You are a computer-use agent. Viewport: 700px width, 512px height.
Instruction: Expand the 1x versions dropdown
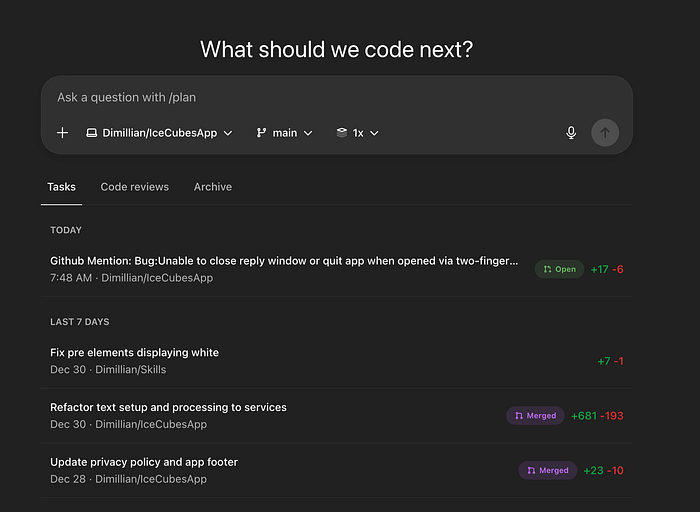358,133
